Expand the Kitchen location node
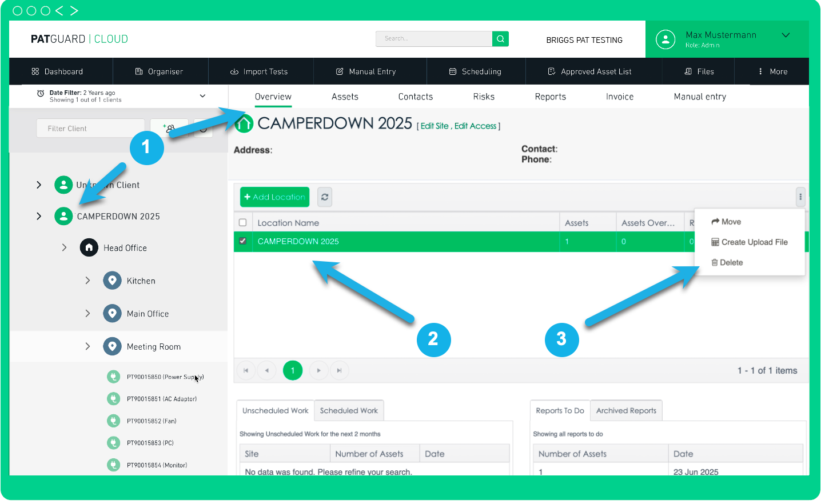821x504 pixels. 87,281
